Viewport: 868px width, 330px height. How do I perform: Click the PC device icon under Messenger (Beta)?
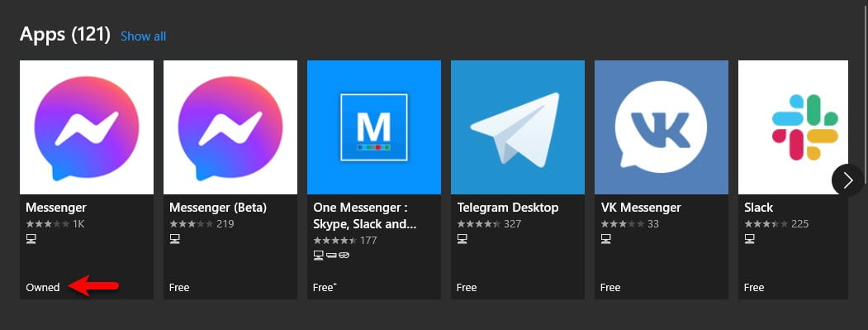175,239
